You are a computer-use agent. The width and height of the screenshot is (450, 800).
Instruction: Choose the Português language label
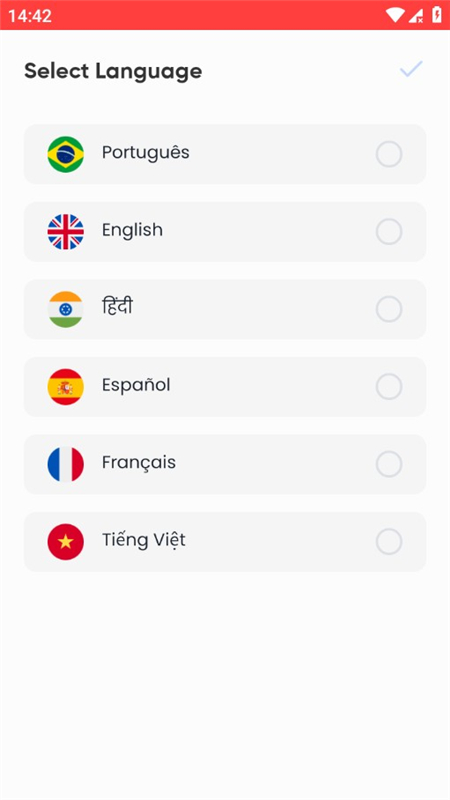[x=146, y=153]
